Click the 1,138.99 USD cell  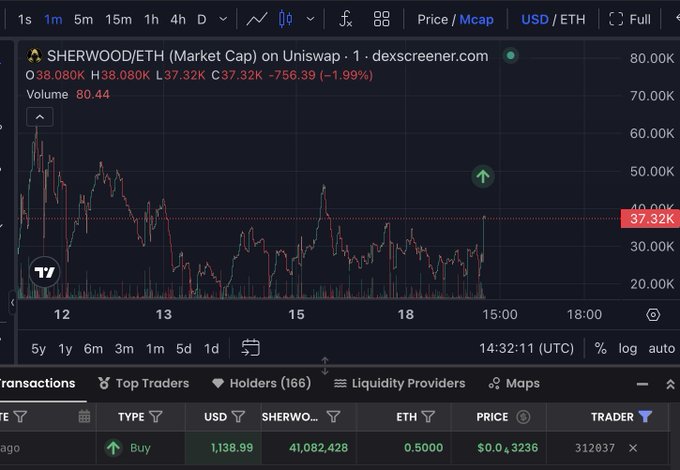tap(223, 448)
